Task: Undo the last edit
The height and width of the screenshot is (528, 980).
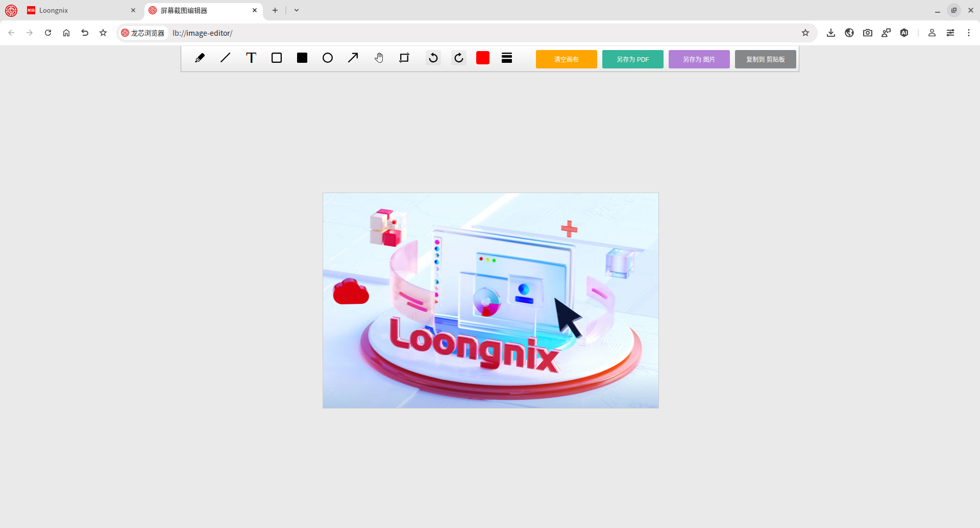Action: (433, 58)
